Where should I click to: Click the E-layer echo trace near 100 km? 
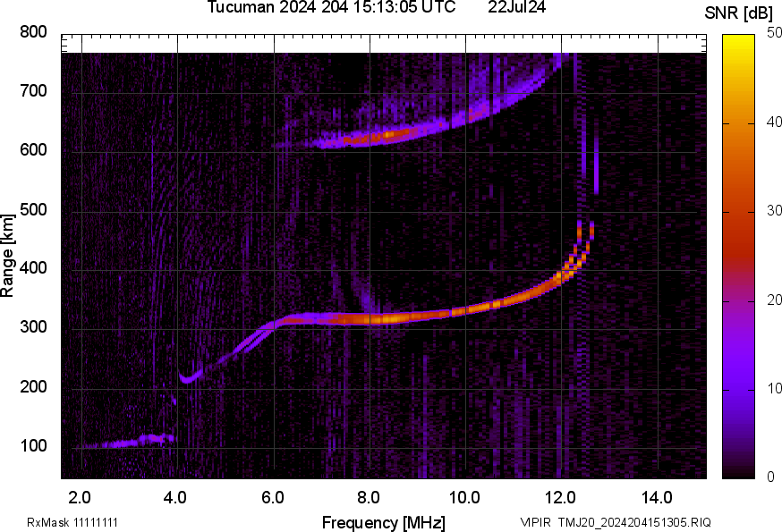pos(130,442)
